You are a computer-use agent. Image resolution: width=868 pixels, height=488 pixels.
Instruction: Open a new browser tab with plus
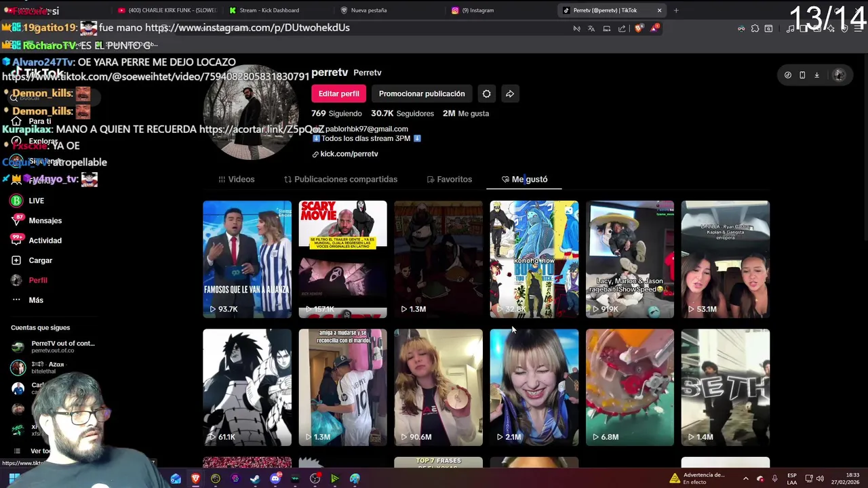pos(676,10)
